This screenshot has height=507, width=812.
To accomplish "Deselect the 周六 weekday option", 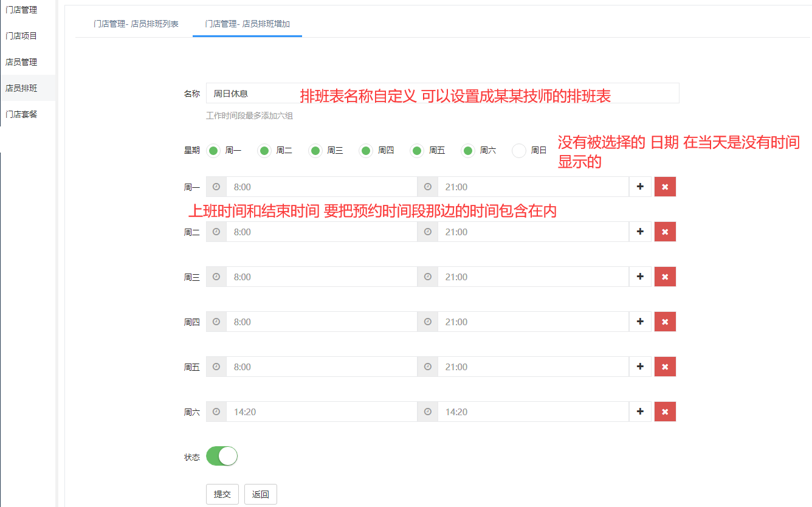I will click(x=468, y=150).
